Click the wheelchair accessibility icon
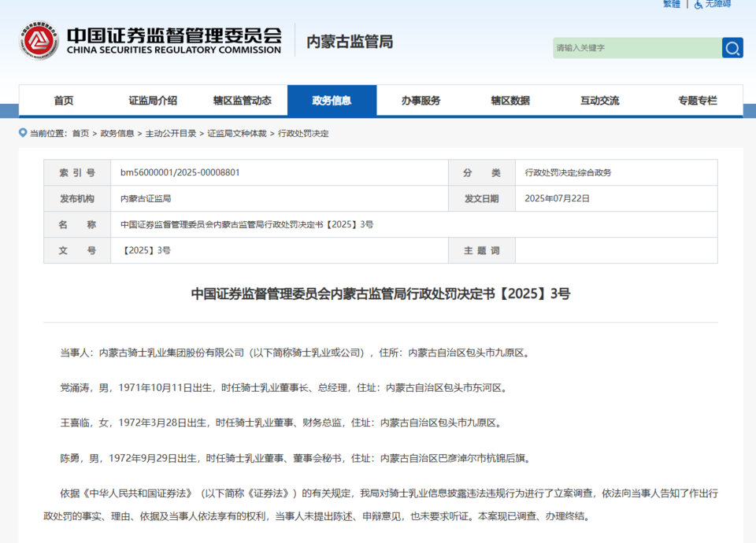The width and height of the screenshot is (756, 543). pyautogui.click(x=698, y=4)
